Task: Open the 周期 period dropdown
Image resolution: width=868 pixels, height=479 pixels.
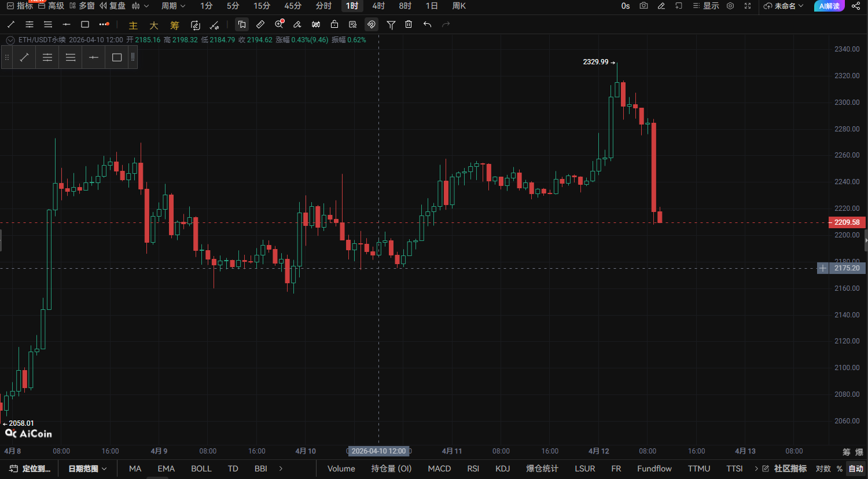Action: (173, 6)
